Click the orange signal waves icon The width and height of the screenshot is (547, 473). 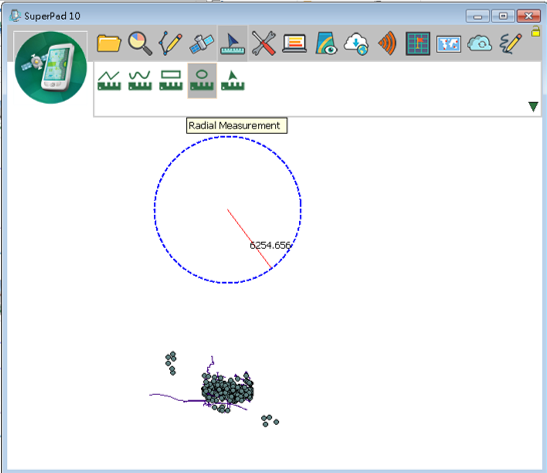click(387, 44)
